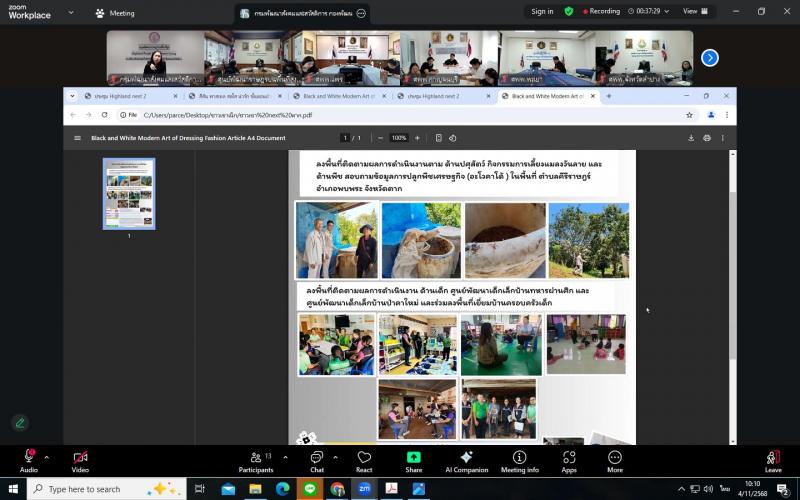Open the More options menu
This screenshot has width=800, height=500.
[x=615, y=461]
